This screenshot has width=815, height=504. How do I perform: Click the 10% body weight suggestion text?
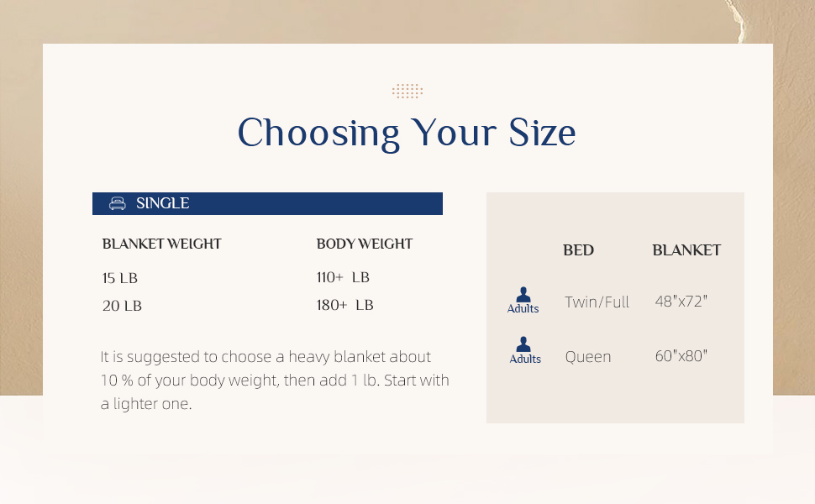[x=274, y=380]
